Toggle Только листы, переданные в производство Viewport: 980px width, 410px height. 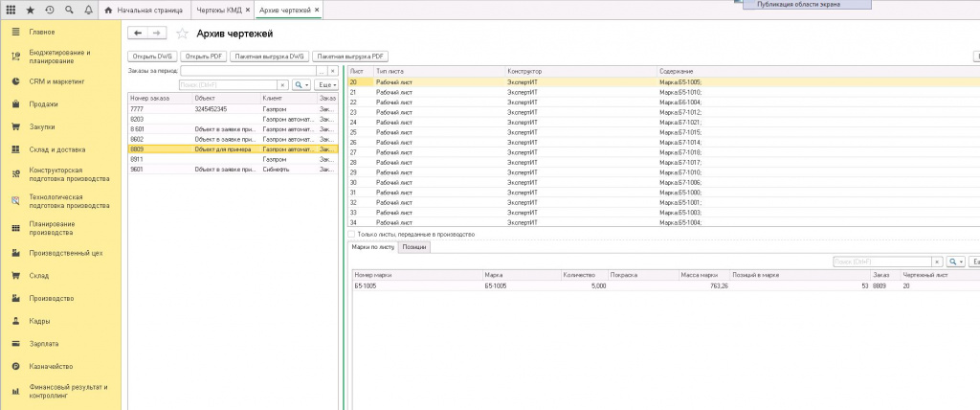[351, 234]
